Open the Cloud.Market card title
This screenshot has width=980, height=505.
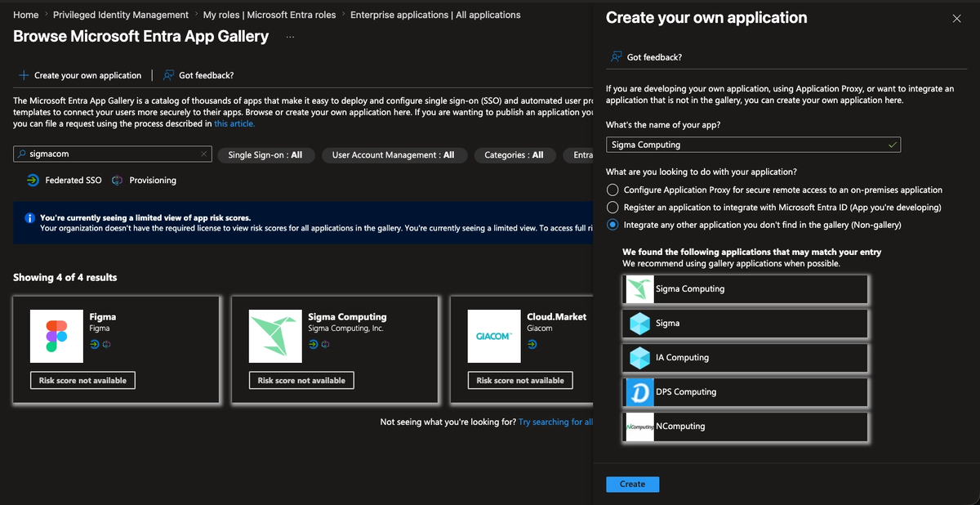tap(556, 316)
